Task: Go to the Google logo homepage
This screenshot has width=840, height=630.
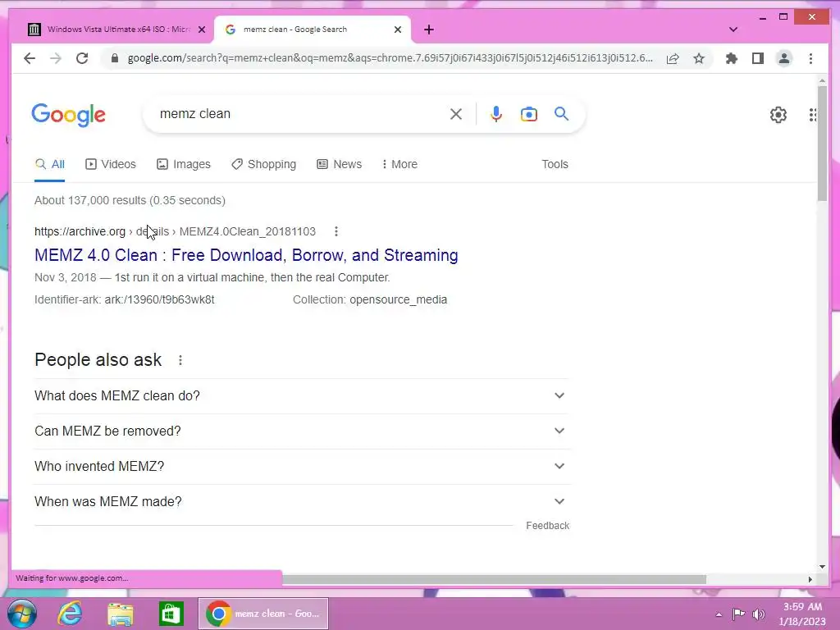Action: point(69,115)
